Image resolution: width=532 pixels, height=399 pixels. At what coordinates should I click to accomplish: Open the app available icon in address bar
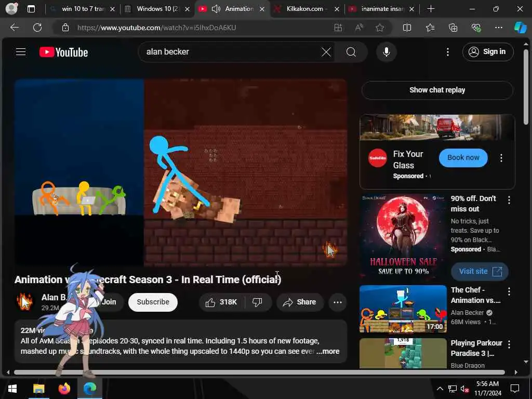pos(338,28)
